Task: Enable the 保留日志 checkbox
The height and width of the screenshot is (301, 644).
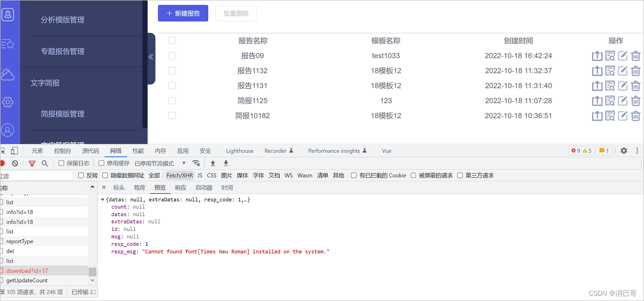Action: click(x=61, y=163)
